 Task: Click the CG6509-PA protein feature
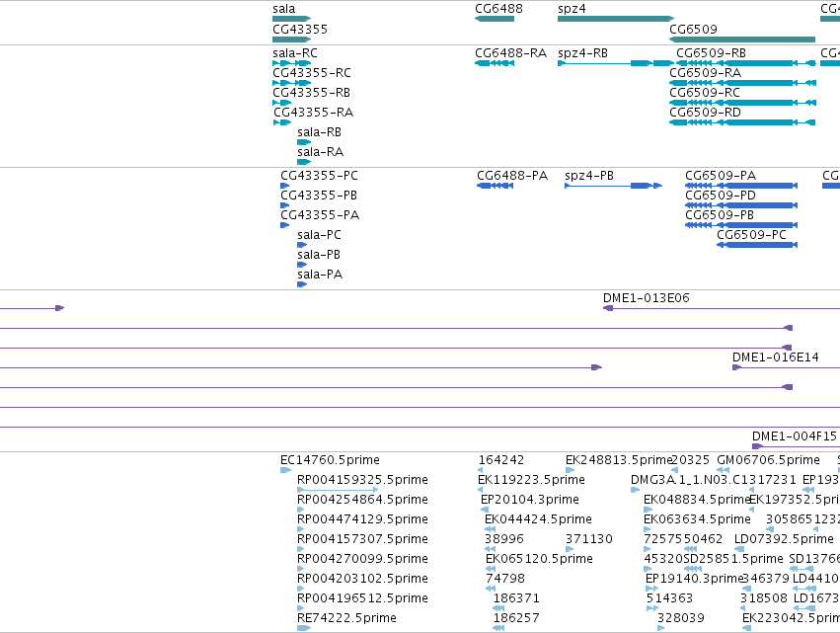(x=741, y=186)
